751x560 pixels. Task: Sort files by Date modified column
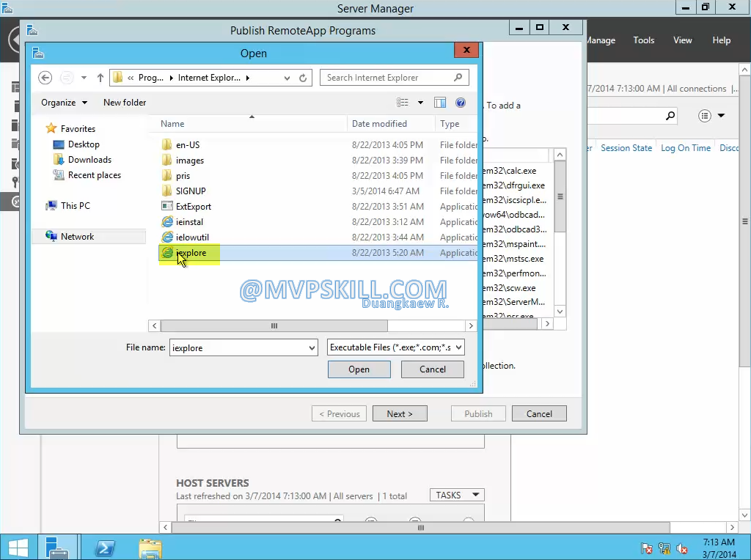pyautogui.click(x=379, y=124)
